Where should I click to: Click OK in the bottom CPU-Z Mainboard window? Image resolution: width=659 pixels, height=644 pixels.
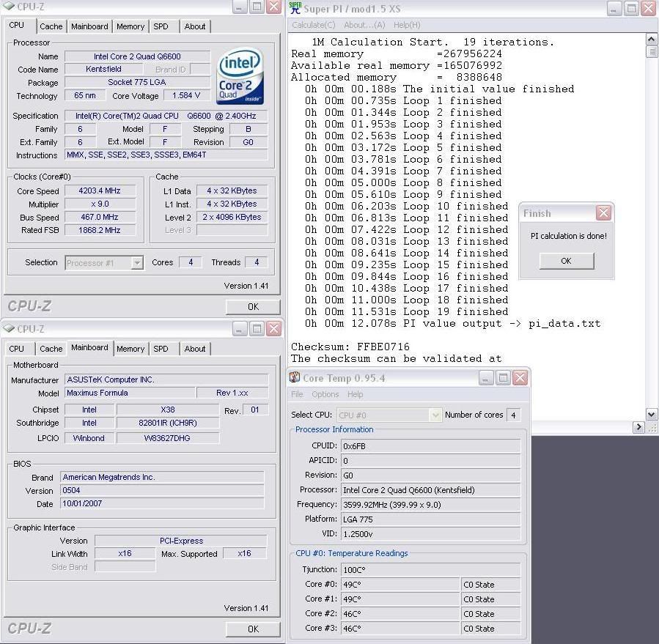(x=253, y=629)
